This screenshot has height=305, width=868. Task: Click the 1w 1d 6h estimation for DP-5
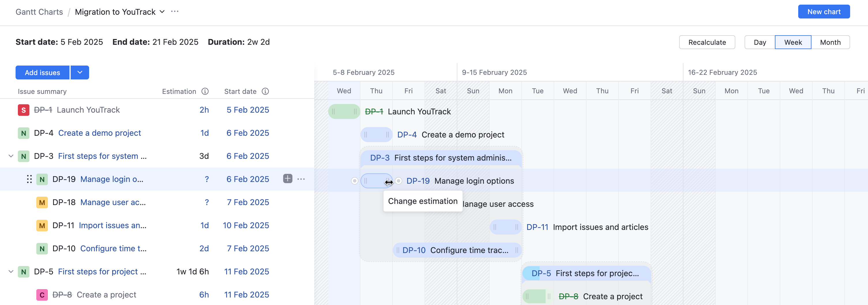pyautogui.click(x=193, y=271)
